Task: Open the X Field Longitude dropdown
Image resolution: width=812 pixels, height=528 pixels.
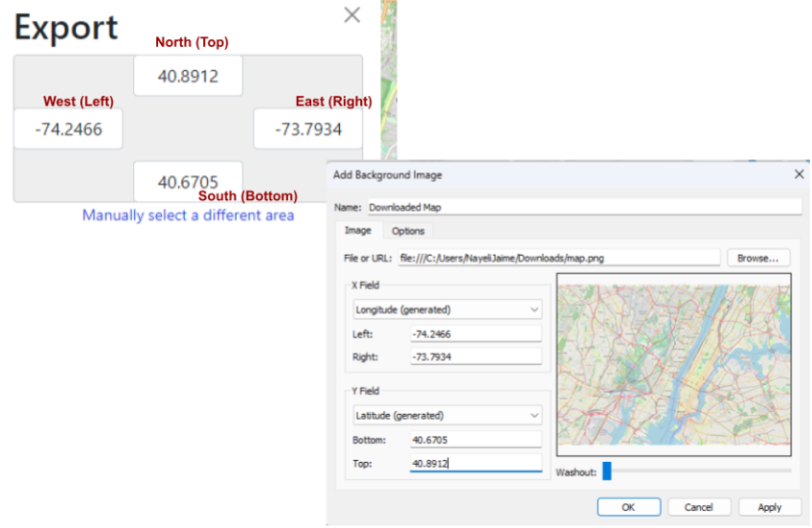Action: [x=446, y=310]
